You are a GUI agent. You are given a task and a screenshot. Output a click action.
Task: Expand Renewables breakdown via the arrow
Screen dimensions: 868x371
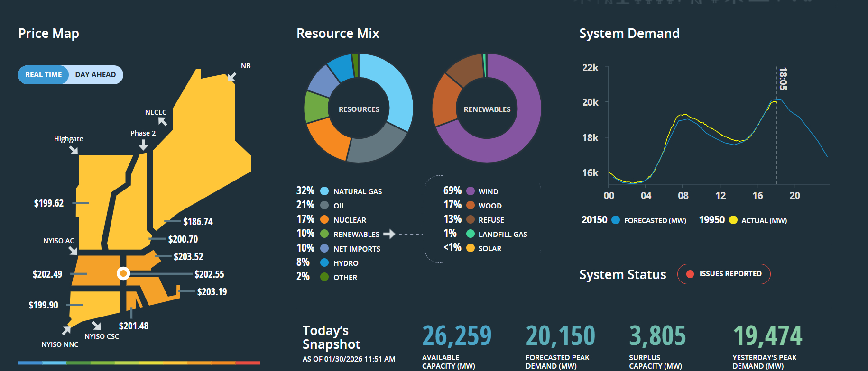click(x=389, y=234)
